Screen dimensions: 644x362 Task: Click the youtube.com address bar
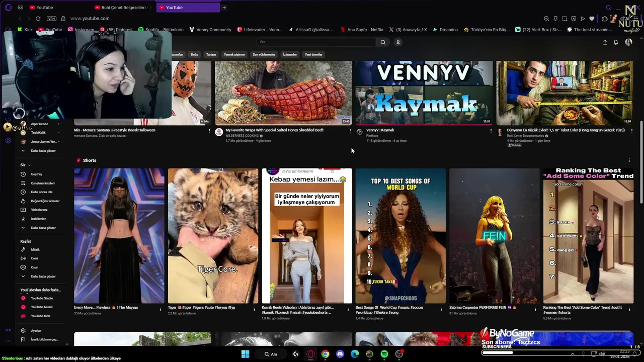(302, 19)
